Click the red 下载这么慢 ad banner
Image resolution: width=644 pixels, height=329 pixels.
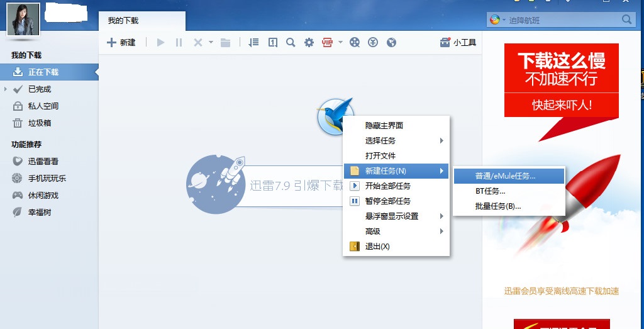point(562,81)
